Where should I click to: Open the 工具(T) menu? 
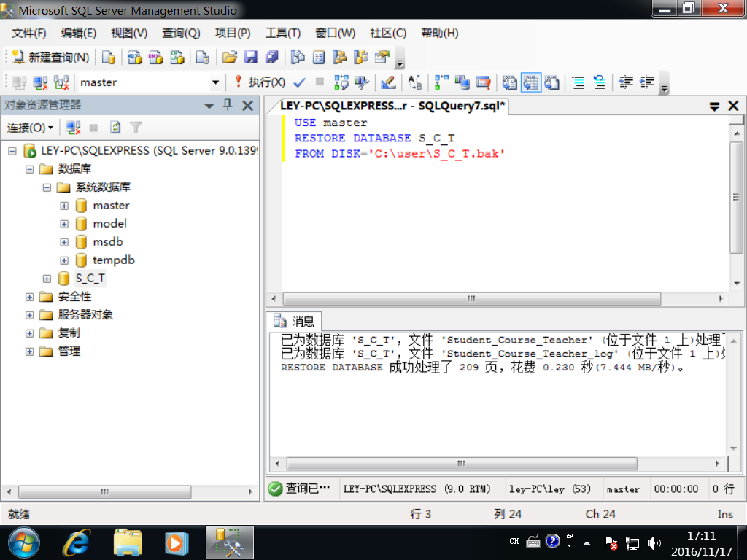283,33
